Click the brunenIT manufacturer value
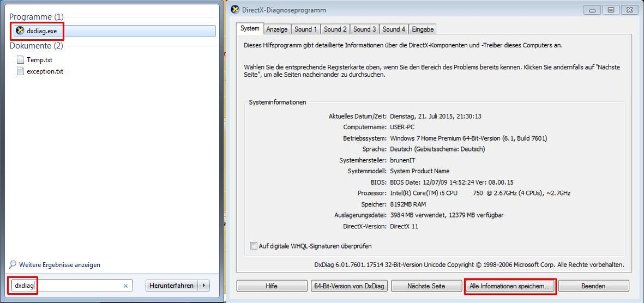This screenshot has height=303, width=644. [403, 160]
